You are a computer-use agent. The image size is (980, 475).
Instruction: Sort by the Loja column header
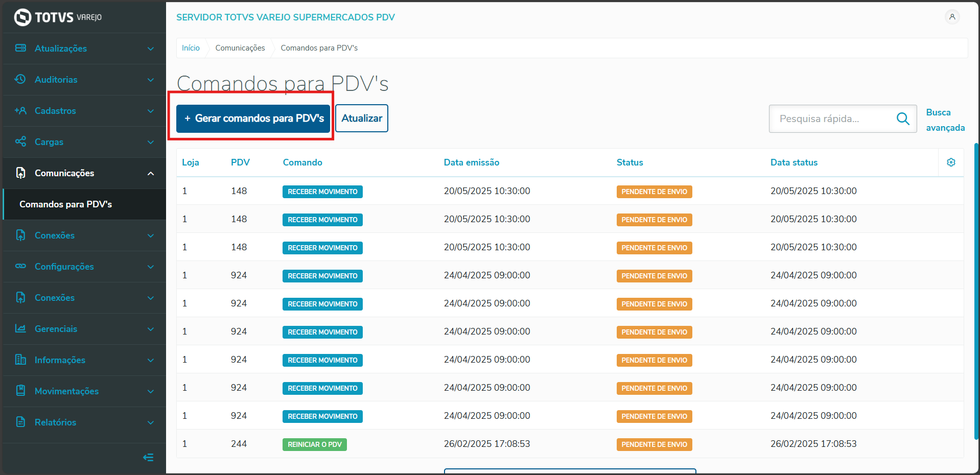click(x=191, y=162)
